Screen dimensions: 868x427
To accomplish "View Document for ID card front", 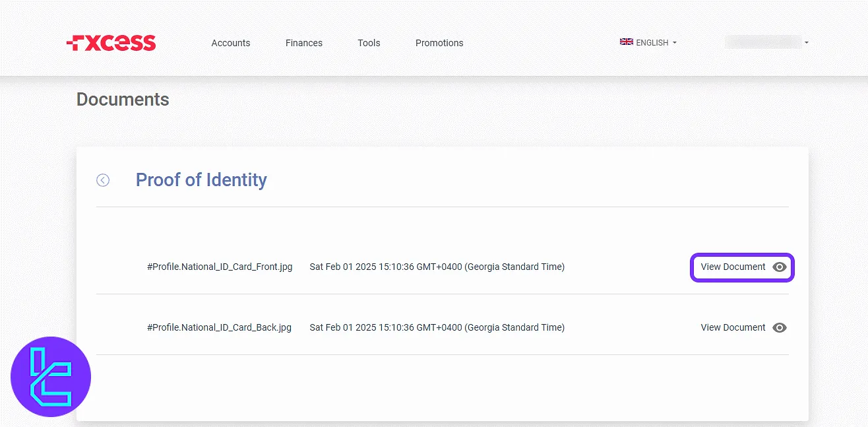I will [733, 267].
